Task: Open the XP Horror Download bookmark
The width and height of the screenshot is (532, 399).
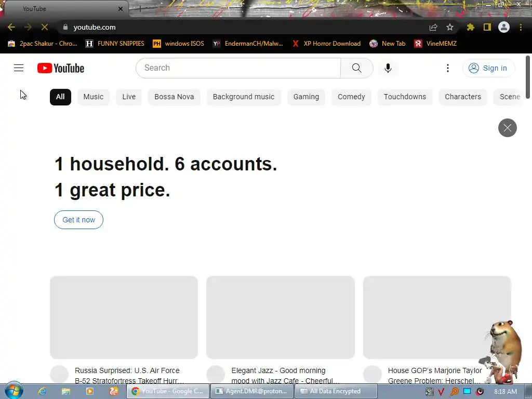Action: [x=326, y=44]
